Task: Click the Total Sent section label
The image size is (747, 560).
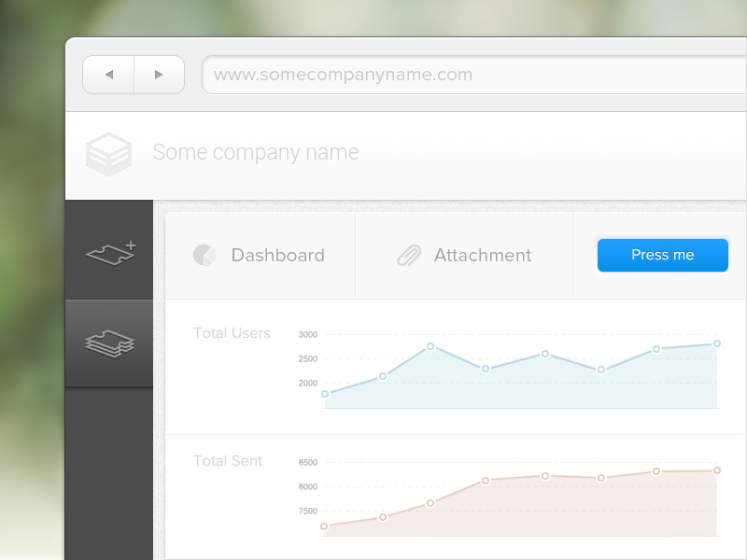Action: click(227, 460)
